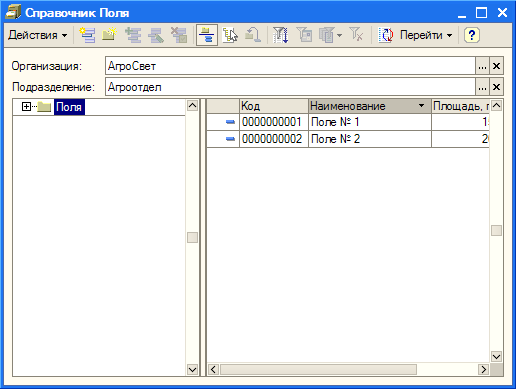Click the disable filter icon
Viewport: 516px width, 389px height.
click(x=356, y=35)
